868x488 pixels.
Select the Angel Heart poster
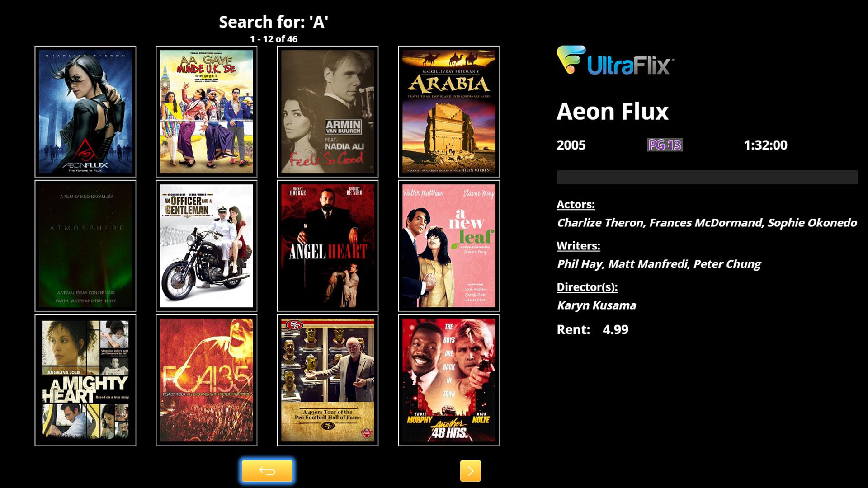(x=328, y=246)
